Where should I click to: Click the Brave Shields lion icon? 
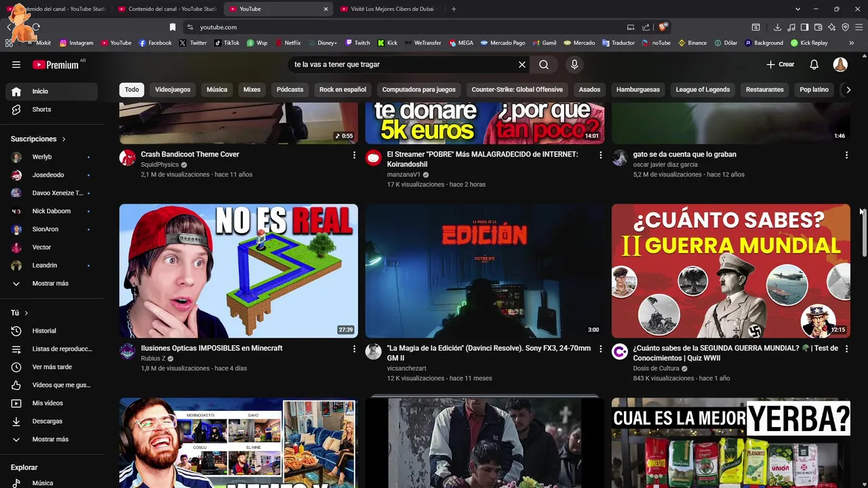(x=663, y=27)
